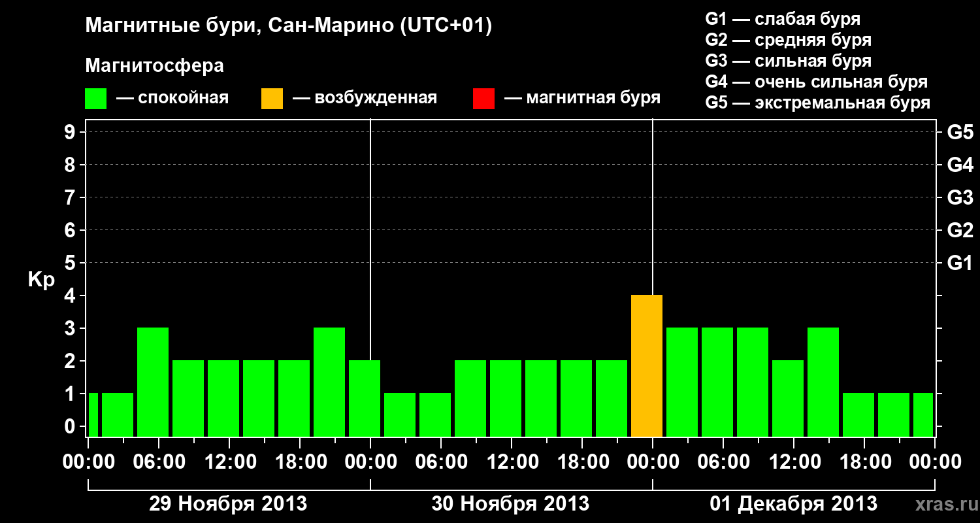Click the G1 label on the right axis
This screenshot has height=523, width=980.
point(960,263)
